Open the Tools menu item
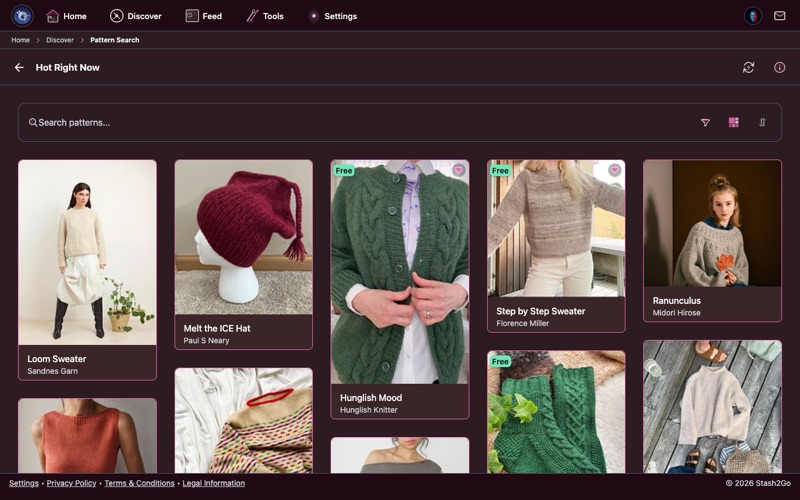The height and width of the screenshot is (500, 800). point(265,16)
